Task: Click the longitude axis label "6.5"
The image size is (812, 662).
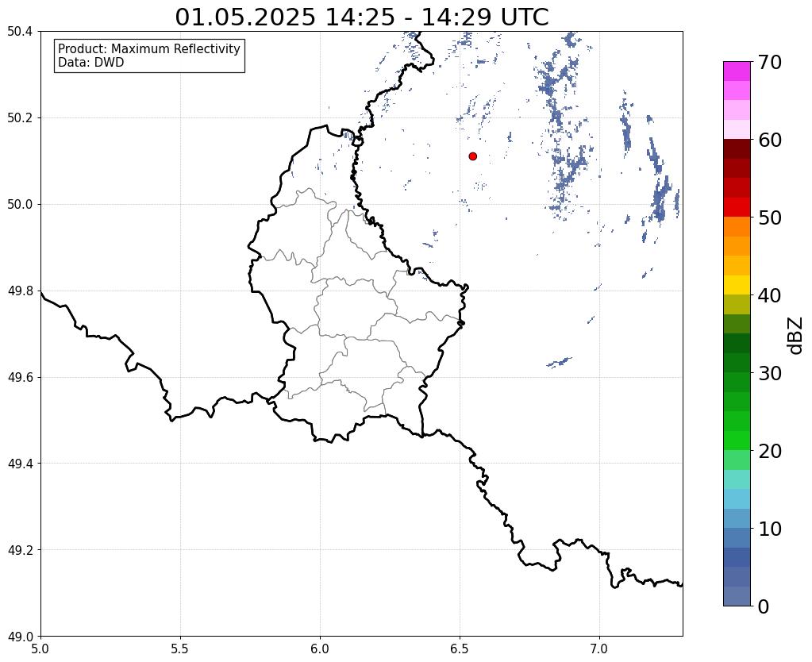Action: click(x=460, y=648)
